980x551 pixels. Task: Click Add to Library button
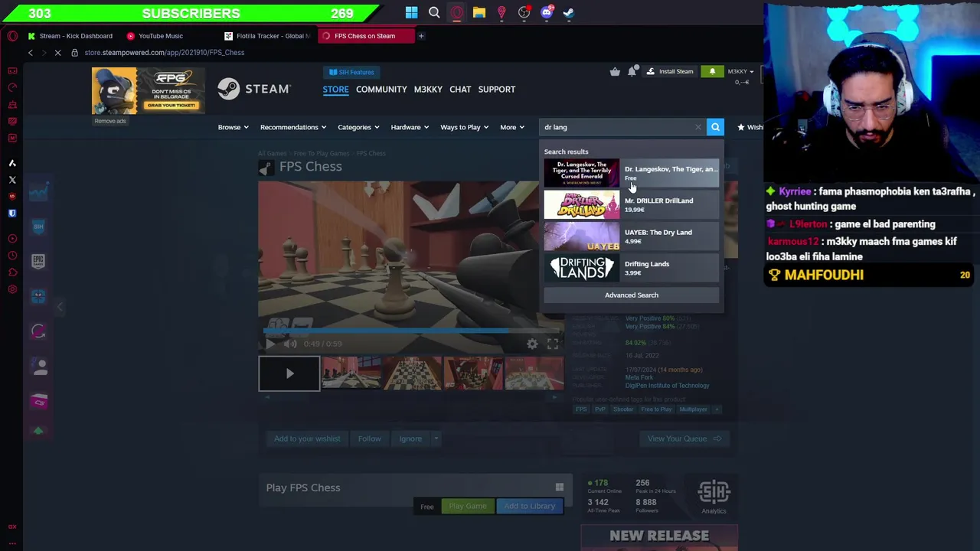[x=529, y=506]
